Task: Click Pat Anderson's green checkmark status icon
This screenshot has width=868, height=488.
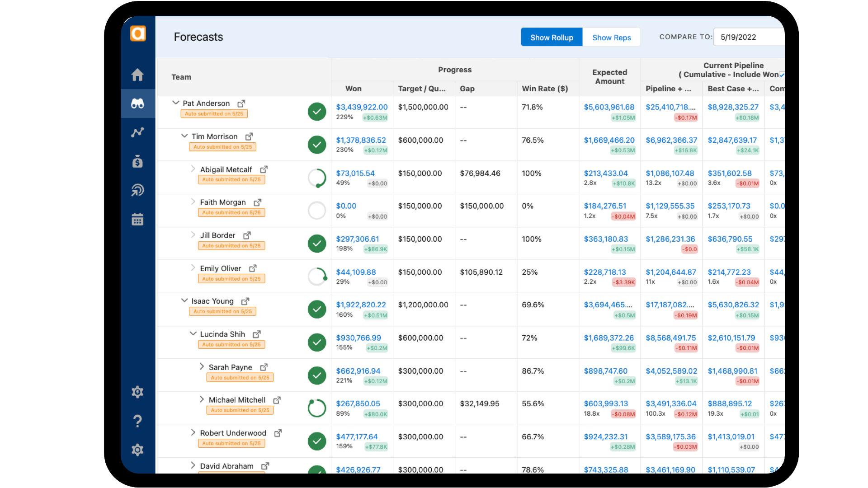Action: (x=317, y=112)
